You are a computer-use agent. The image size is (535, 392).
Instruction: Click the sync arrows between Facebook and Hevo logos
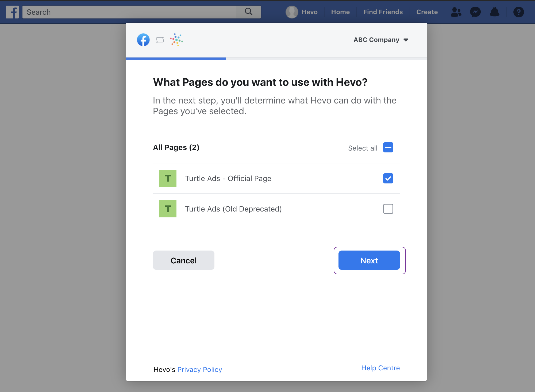click(x=160, y=40)
